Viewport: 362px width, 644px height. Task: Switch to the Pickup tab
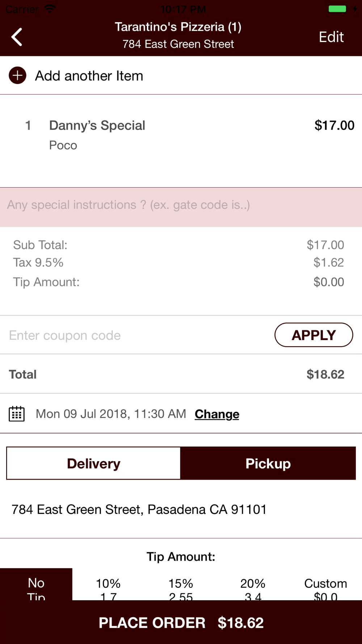(x=268, y=463)
